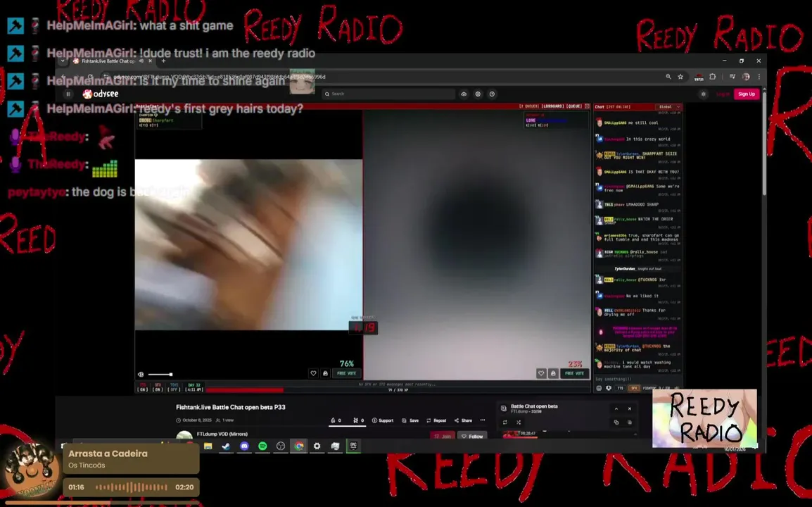The width and height of the screenshot is (812, 507).
Task: Click the help question mark icon in Odysee header
Action: (492, 94)
